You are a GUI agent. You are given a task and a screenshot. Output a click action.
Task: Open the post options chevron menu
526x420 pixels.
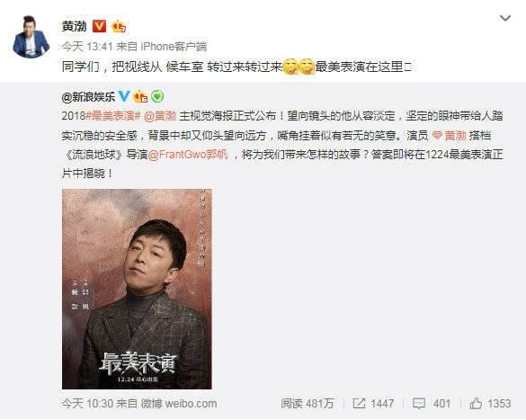click(504, 18)
